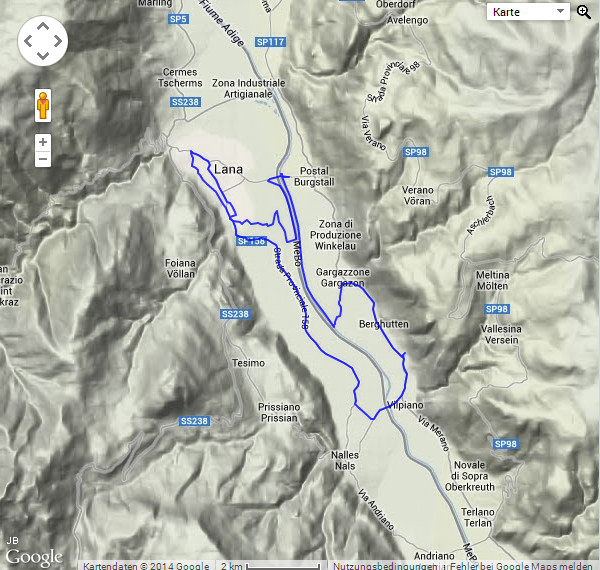
Task: Click the Vilpiano place label
Action: (x=405, y=405)
